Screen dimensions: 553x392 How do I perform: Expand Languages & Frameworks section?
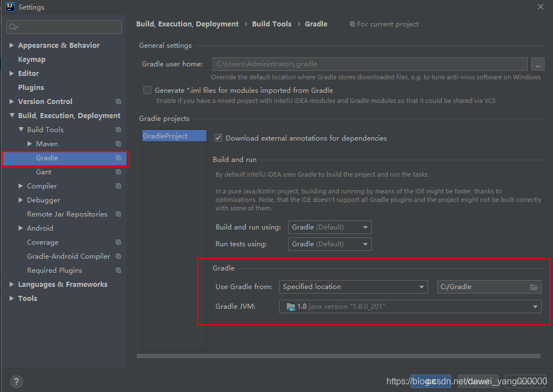(12, 284)
